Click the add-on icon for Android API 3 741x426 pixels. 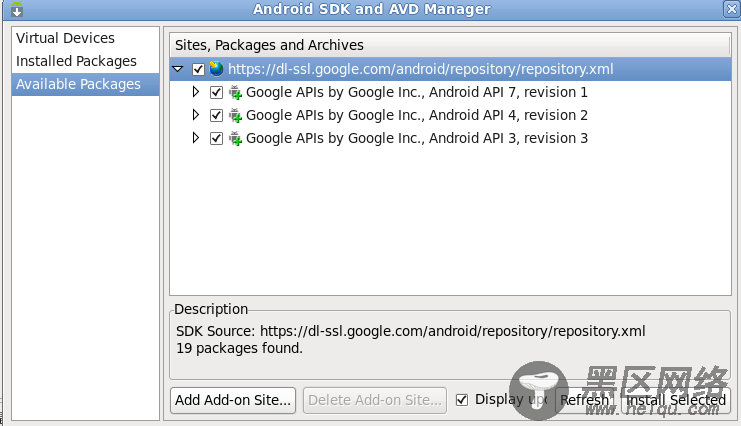[235, 139]
